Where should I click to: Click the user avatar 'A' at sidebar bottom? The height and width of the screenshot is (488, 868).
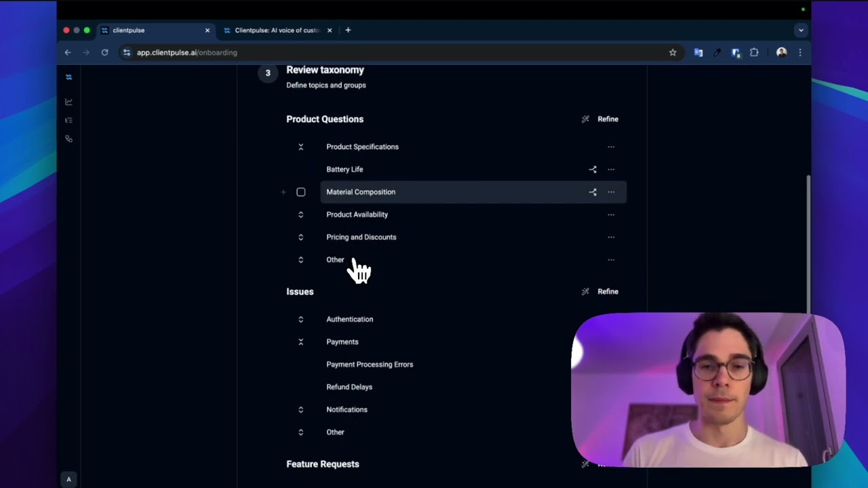pyautogui.click(x=68, y=479)
